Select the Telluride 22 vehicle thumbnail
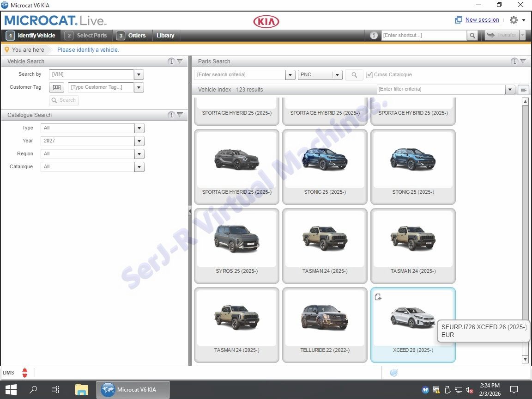This screenshot has height=399, width=532. [325, 319]
